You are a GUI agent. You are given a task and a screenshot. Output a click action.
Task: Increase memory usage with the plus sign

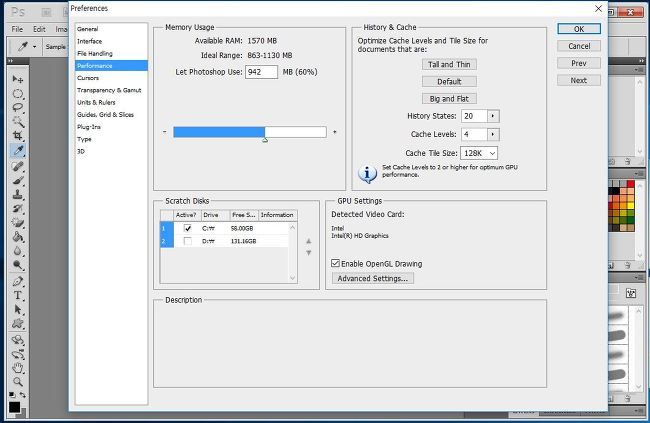[335, 132]
